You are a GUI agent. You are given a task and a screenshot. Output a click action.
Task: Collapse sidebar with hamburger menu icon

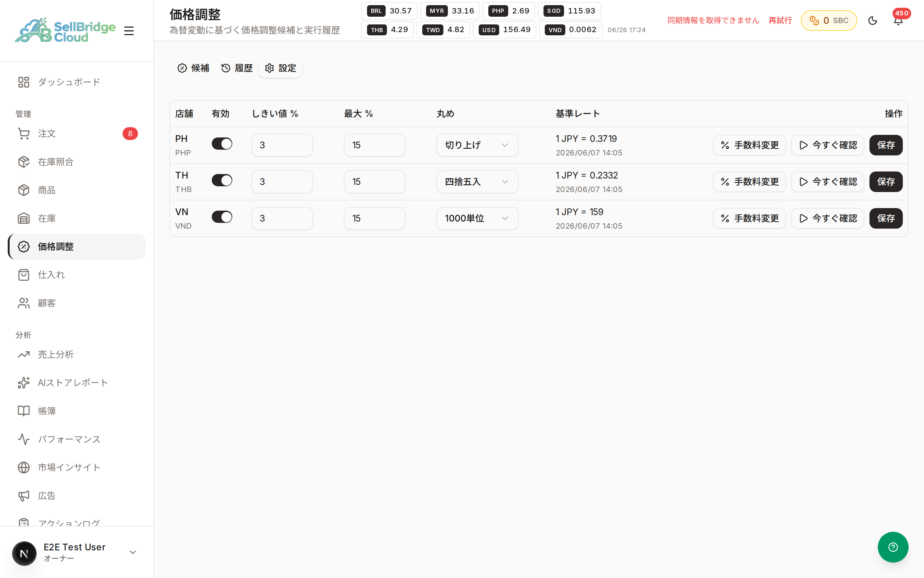pos(129,31)
